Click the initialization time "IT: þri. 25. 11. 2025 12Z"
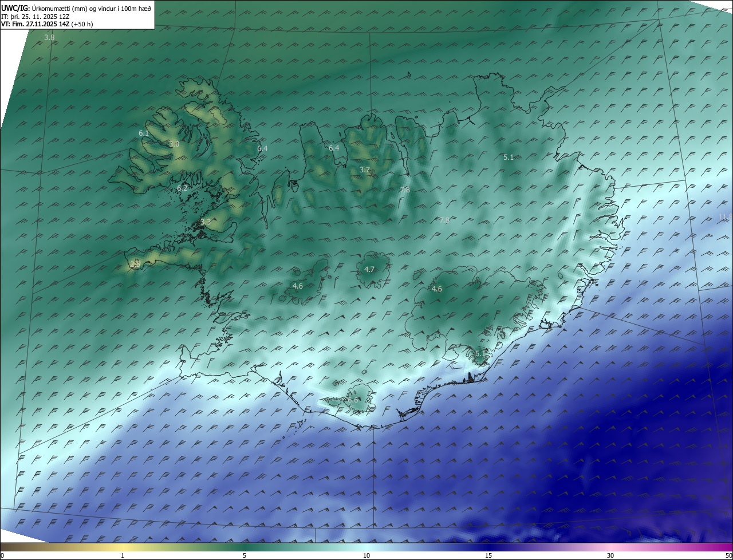 (x=36, y=17)
